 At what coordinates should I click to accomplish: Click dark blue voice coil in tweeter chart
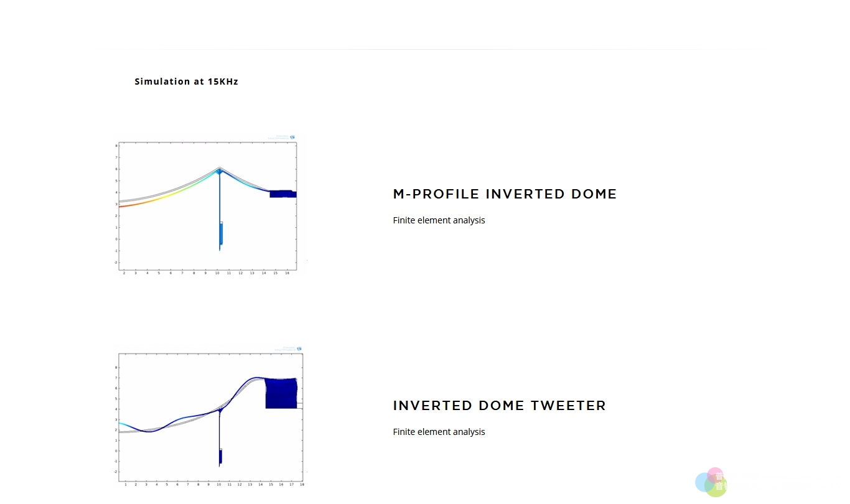tap(220, 457)
